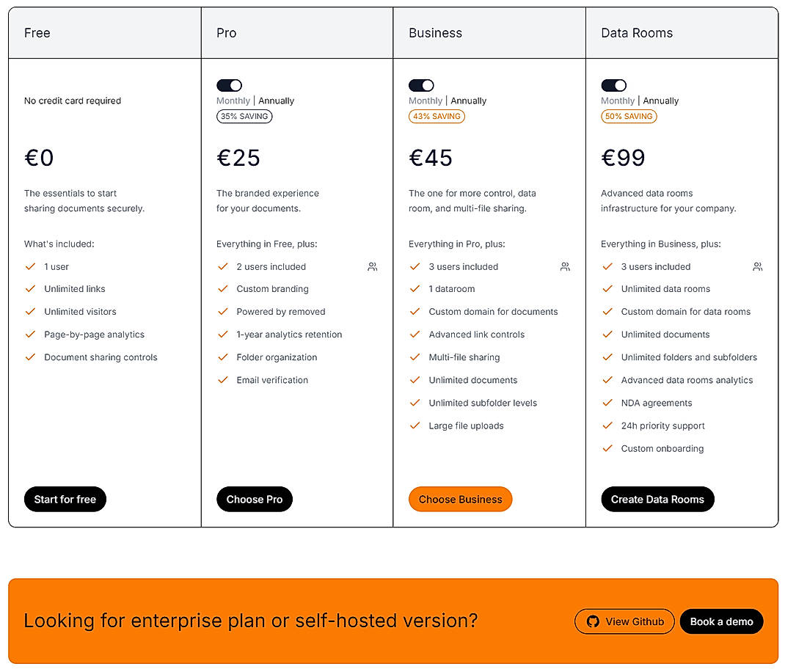This screenshot has height=672, width=785.
Task: Select Monthly billing for the Business plan
Action: click(x=426, y=101)
